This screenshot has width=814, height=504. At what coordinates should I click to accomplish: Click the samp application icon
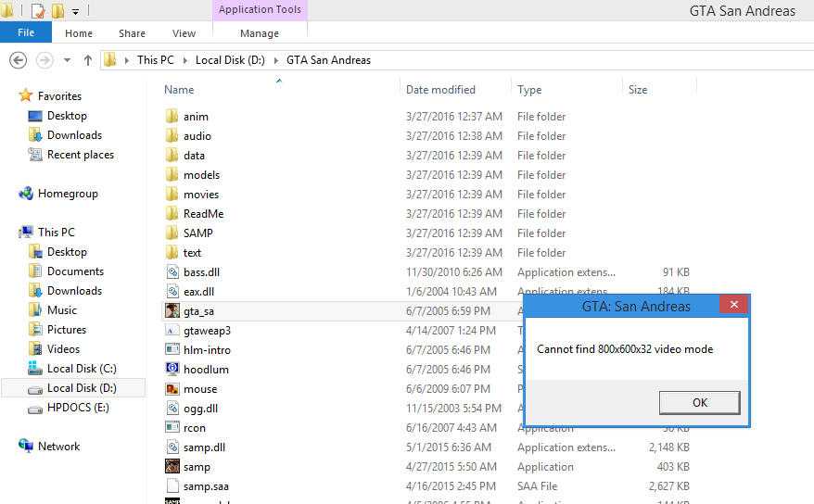172,467
